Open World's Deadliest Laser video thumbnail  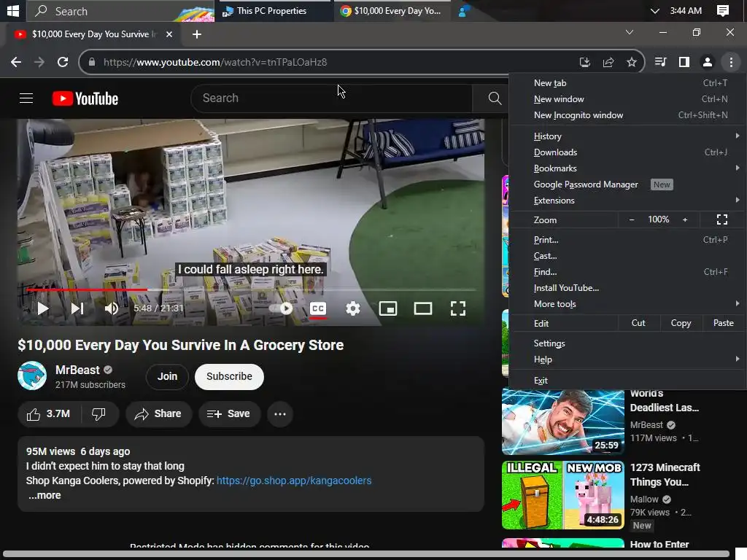563,422
